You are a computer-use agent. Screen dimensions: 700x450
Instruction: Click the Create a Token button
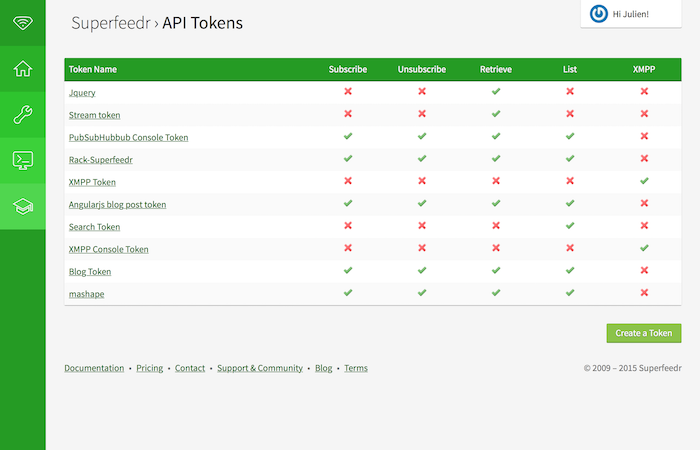point(644,333)
